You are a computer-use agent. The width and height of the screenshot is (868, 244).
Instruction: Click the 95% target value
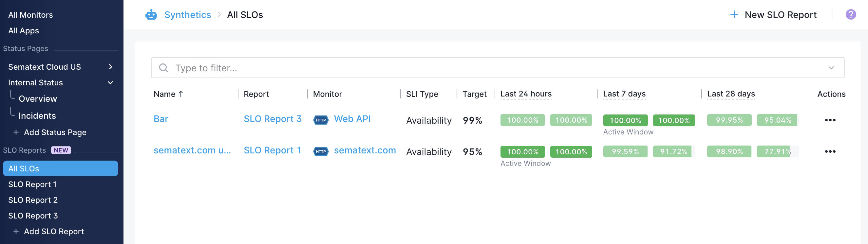point(472,151)
